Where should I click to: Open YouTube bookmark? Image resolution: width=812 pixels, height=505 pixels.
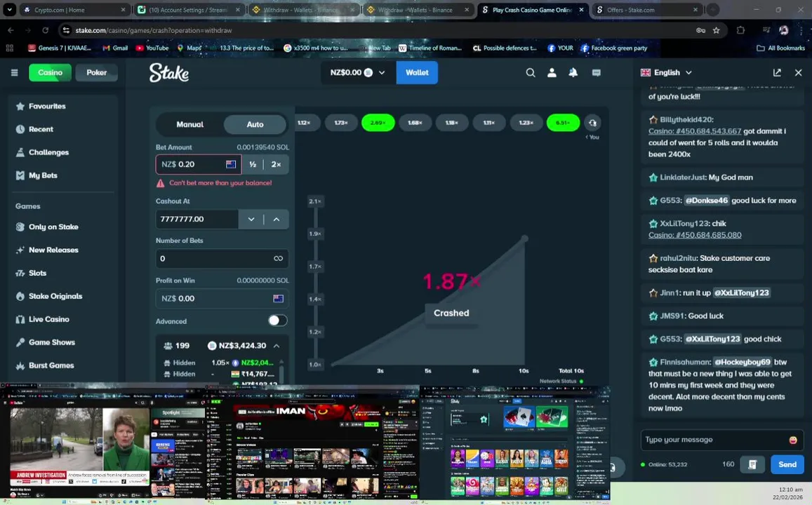[152, 48]
